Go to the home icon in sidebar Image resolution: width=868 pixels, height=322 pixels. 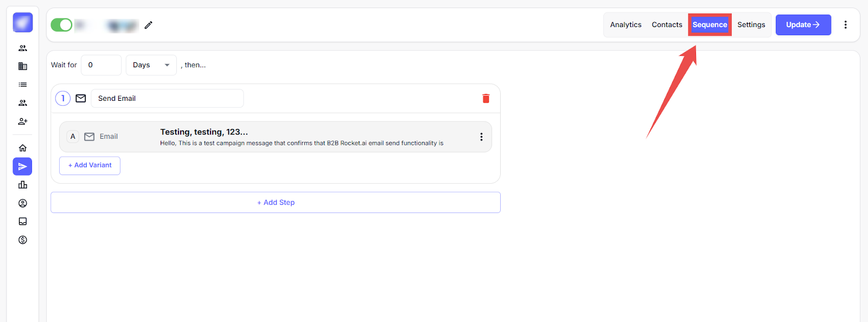pyautogui.click(x=23, y=148)
